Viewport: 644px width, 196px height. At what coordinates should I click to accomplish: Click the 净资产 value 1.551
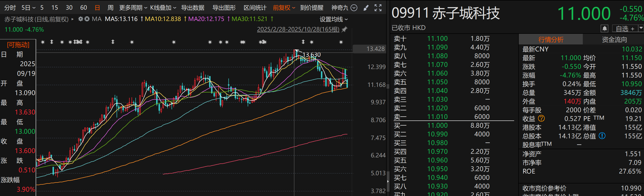[633, 154]
